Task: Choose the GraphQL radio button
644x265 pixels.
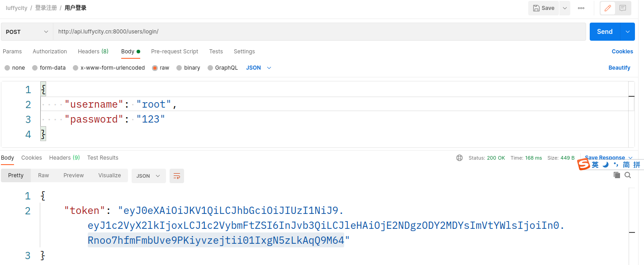Action: point(210,68)
